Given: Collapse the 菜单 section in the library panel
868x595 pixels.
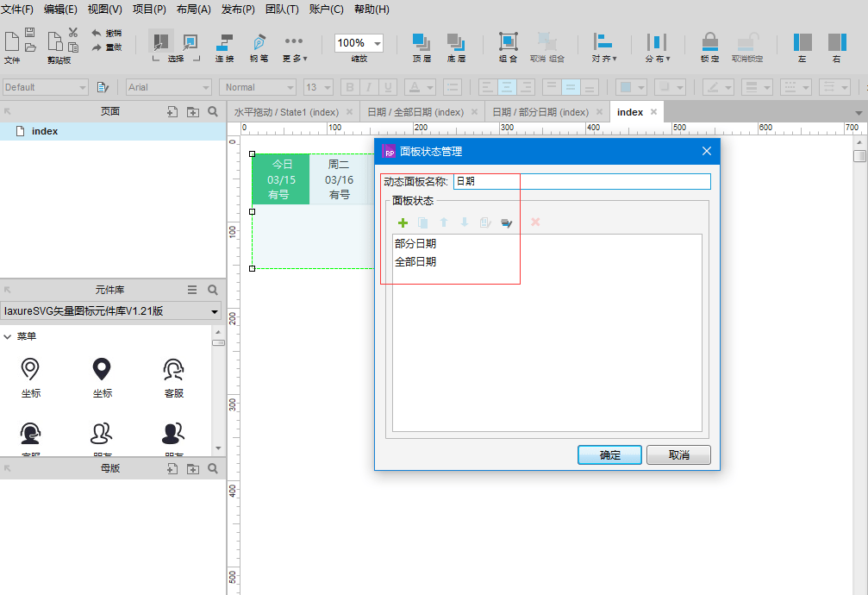Looking at the screenshot, I should [9, 335].
